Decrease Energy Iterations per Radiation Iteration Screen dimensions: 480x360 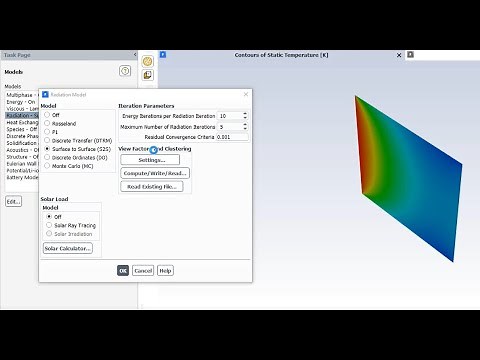pyautogui.click(x=245, y=118)
